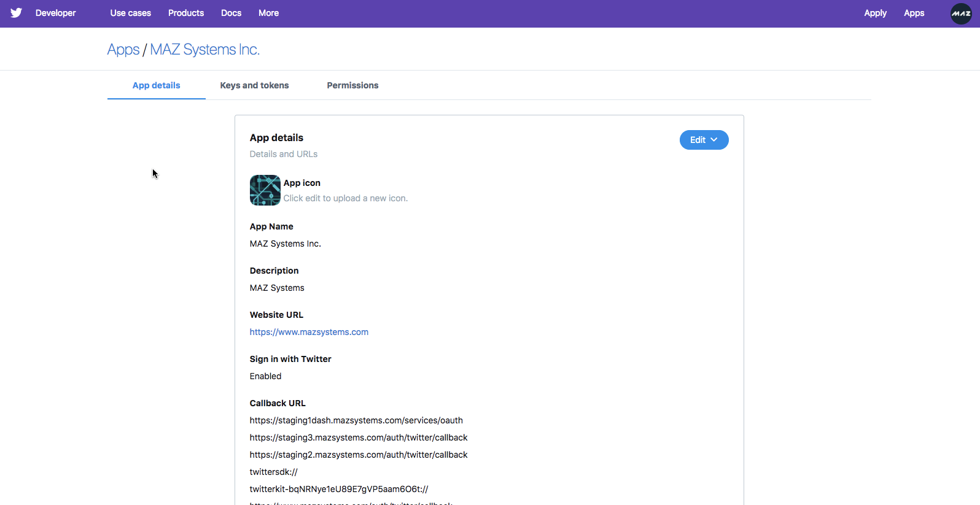
Task: Click the App details section heading
Action: click(x=276, y=137)
